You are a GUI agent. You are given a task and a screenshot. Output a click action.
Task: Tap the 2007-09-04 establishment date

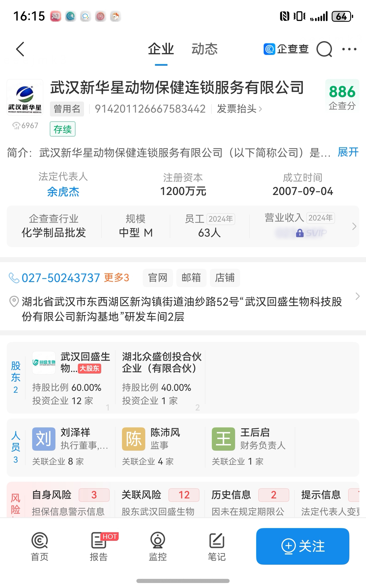click(x=303, y=191)
